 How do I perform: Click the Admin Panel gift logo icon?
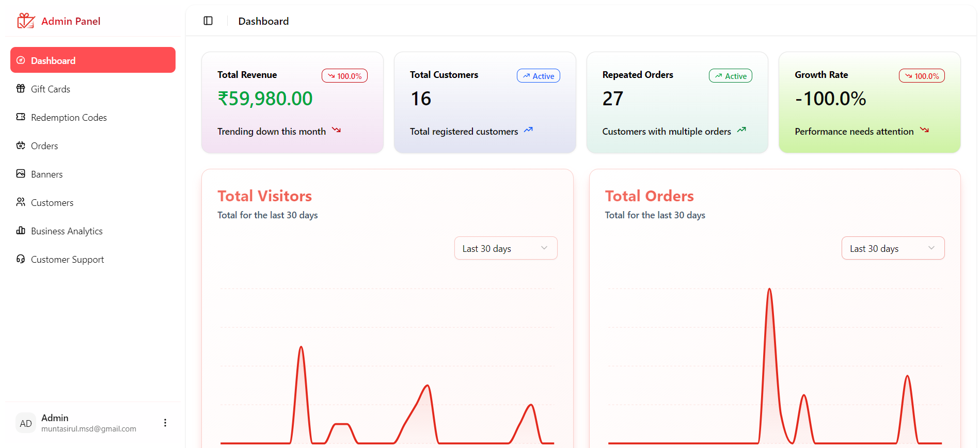click(x=26, y=21)
